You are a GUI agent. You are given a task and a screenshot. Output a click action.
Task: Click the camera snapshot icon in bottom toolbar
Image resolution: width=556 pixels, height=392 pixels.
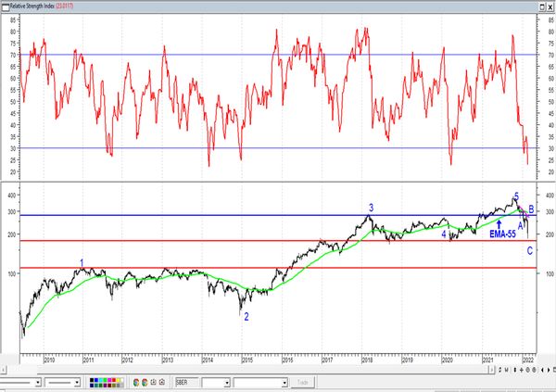tap(161, 382)
